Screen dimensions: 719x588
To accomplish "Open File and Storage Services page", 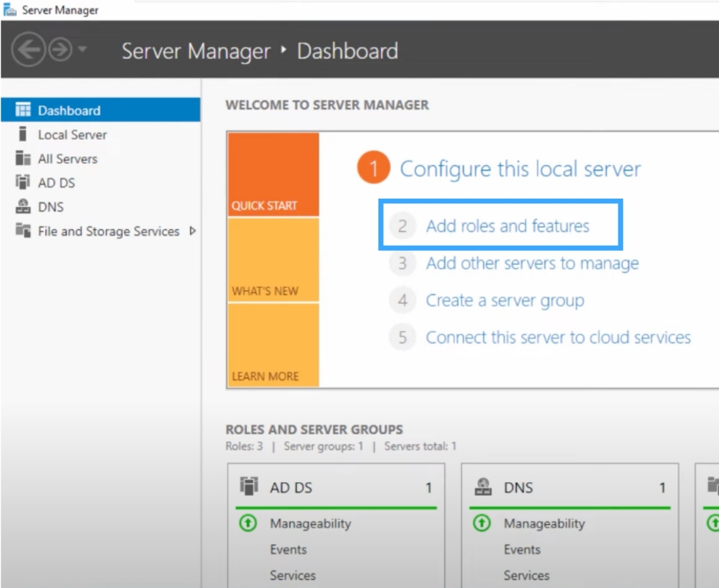I will tap(108, 231).
